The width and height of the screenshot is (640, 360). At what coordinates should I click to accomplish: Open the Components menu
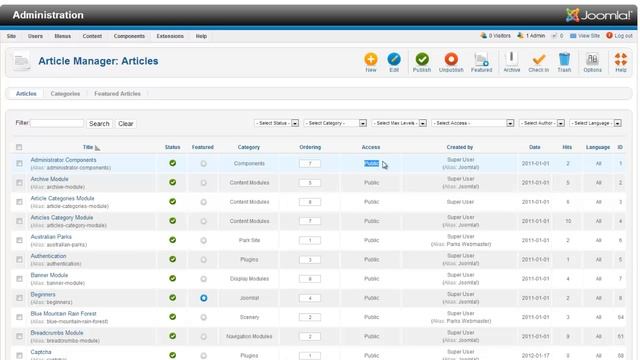129,36
